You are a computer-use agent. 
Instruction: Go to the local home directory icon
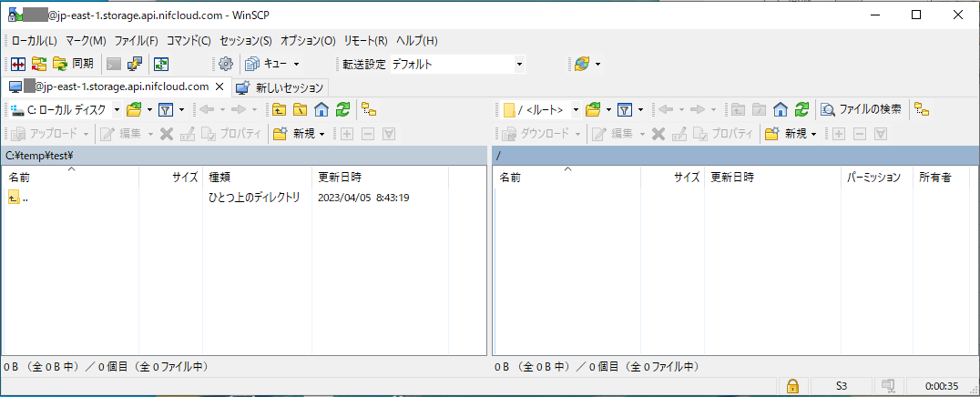tap(322, 110)
